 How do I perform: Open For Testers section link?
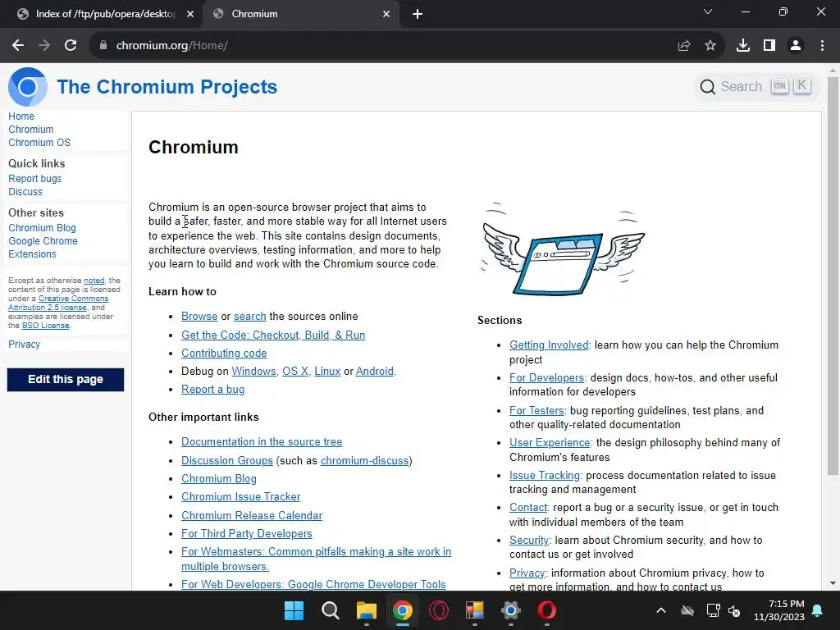coord(536,410)
